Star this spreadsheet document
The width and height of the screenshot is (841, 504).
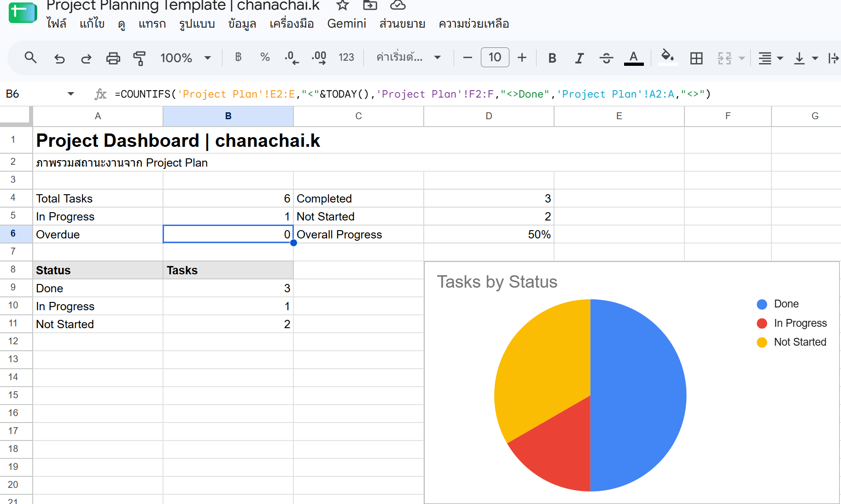coord(342,6)
